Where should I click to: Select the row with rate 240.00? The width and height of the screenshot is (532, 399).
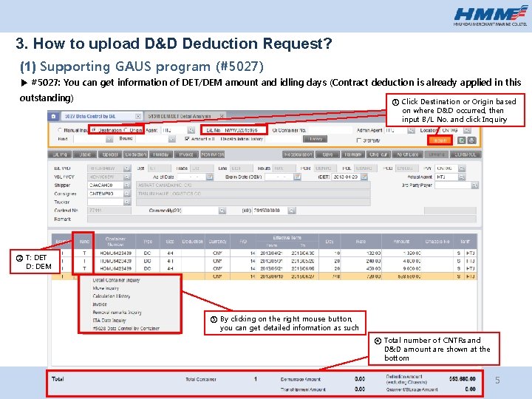(265, 262)
